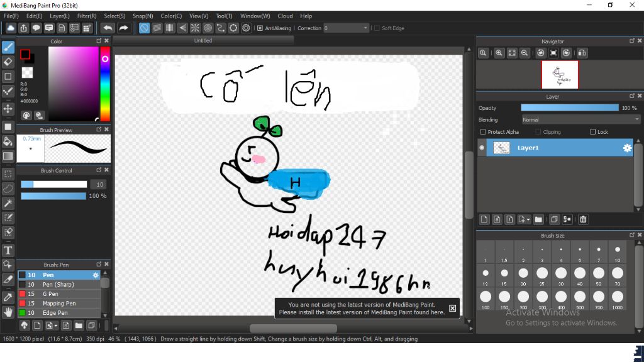
Task: Click the rainbow hue strip
Action: pyautogui.click(x=105, y=84)
